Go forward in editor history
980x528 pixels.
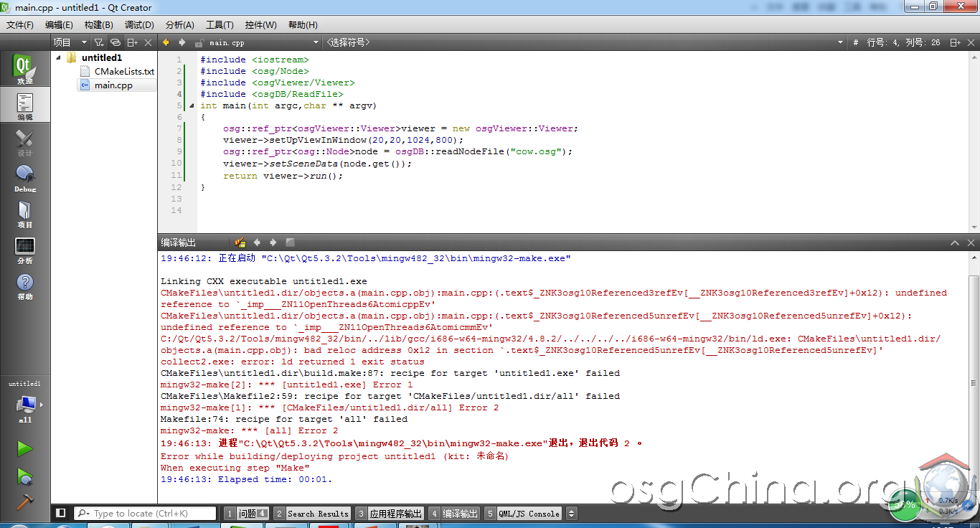click(x=182, y=42)
